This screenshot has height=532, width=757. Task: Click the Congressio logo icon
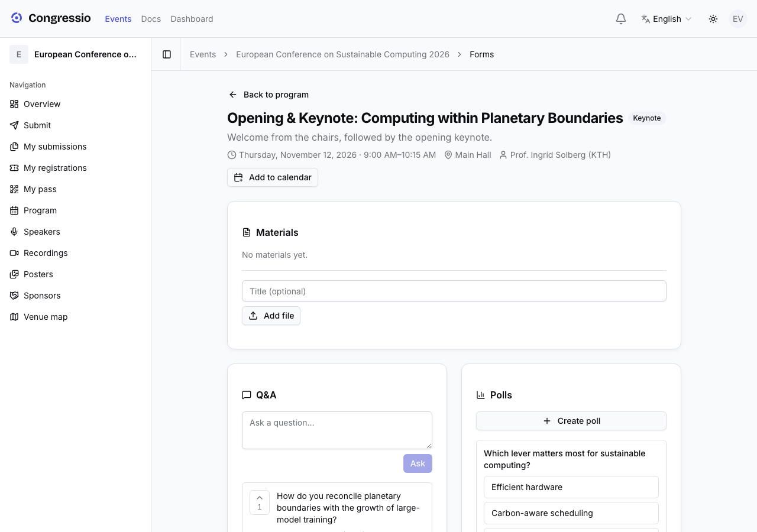coord(17,18)
